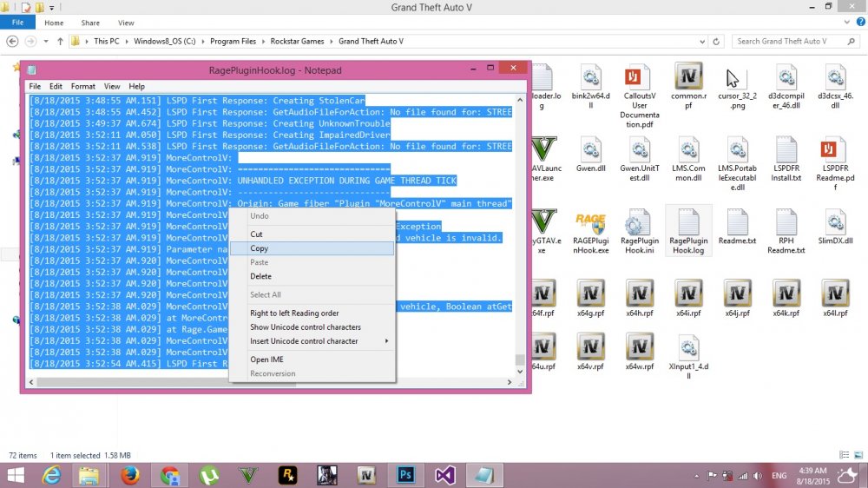The image size is (868, 488).
Task: Select SlimDX.dll file icon
Action: point(835,227)
